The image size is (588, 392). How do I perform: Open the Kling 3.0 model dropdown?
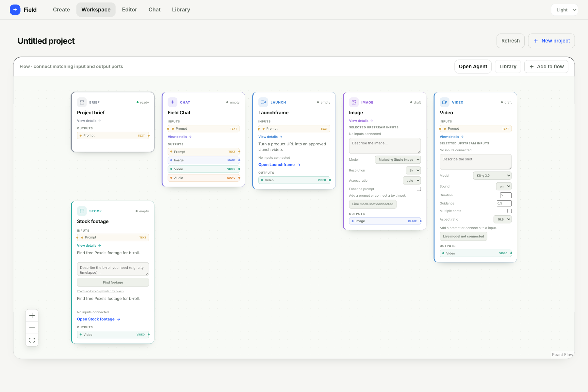click(492, 176)
